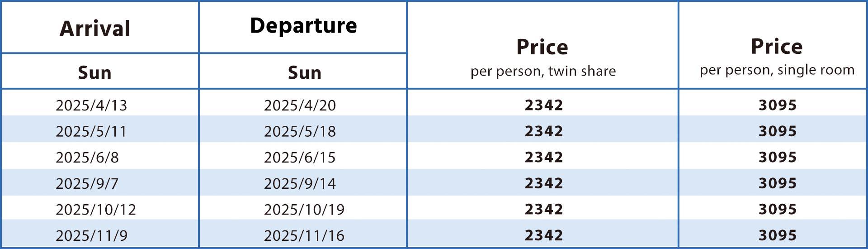
Task: Select arrival date 2025/5/11
Action: pyautogui.click(x=91, y=131)
